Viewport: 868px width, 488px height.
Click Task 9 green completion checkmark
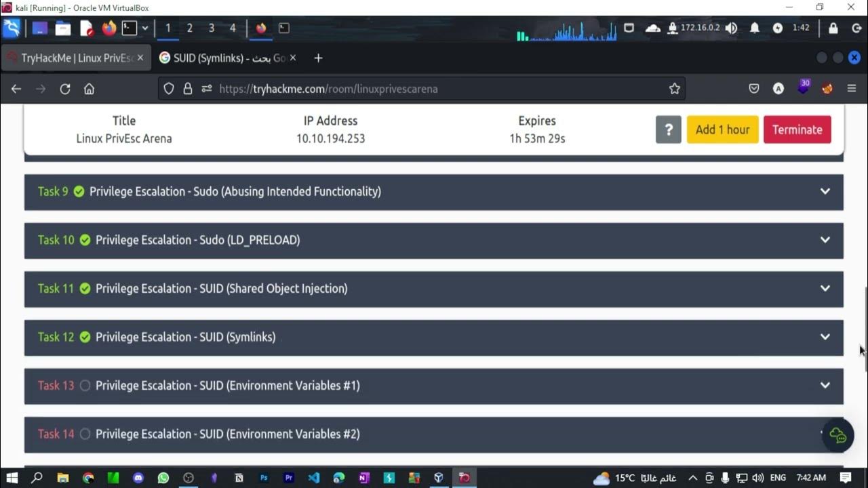click(79, 192)
